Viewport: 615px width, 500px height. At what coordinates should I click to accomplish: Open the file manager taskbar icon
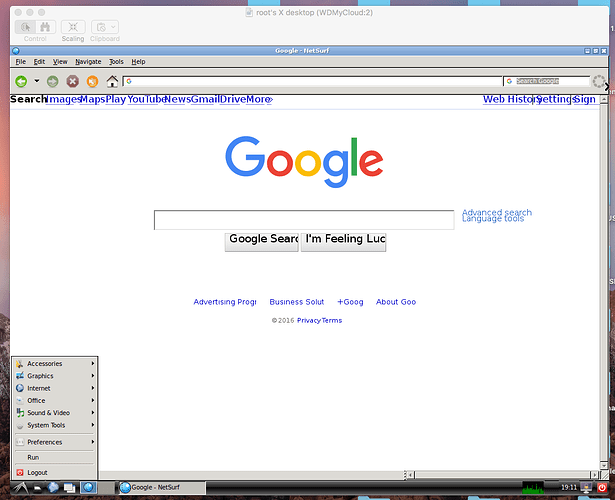37,488
